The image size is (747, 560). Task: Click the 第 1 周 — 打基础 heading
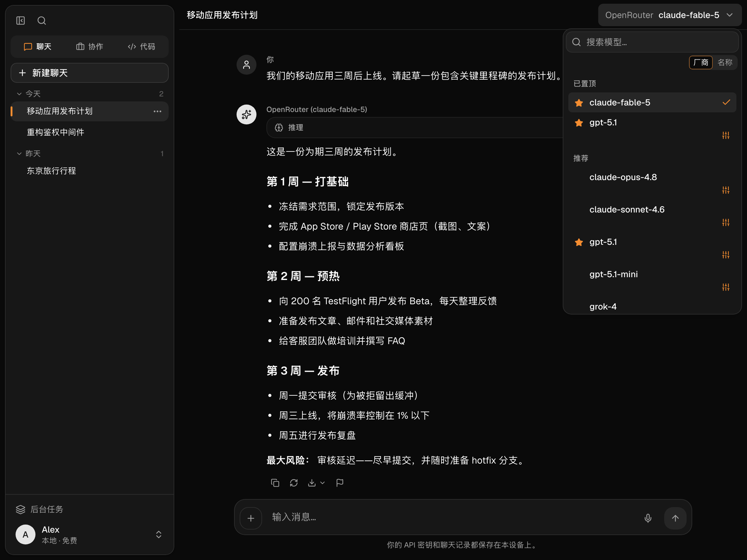pyautogui.click(x=307, y=182)
